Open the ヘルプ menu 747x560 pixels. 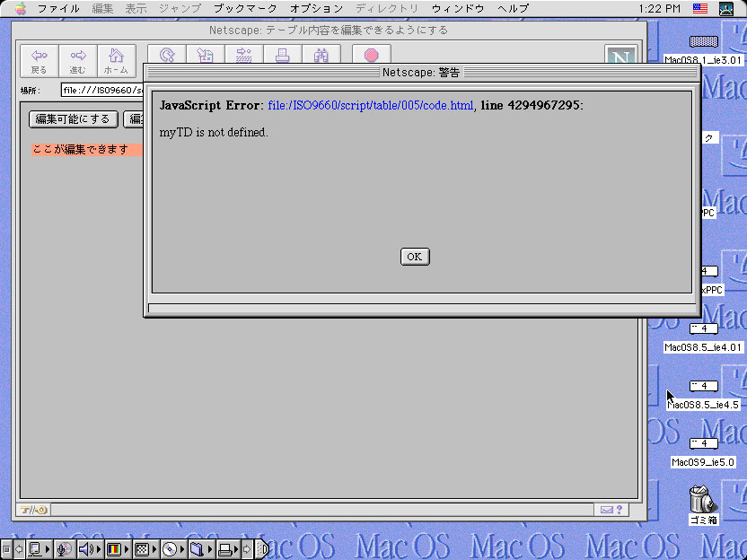coord(513,9)
